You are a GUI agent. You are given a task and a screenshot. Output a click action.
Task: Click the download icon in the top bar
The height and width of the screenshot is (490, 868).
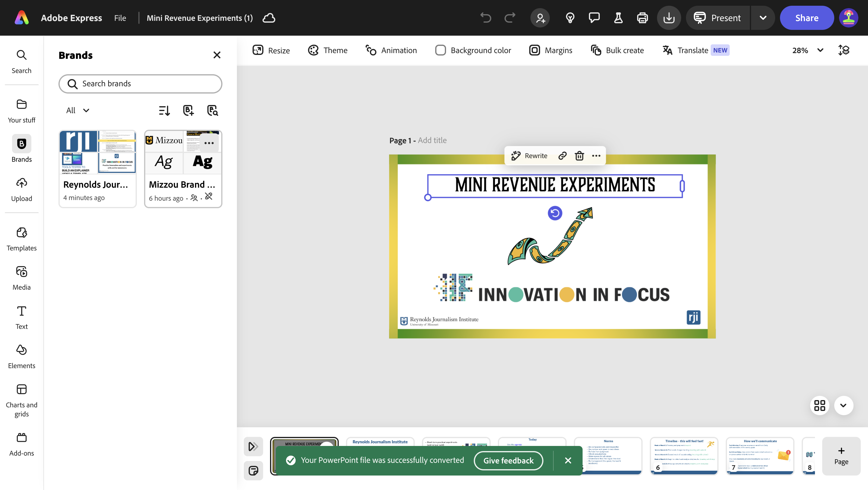(x=668, y=18)
